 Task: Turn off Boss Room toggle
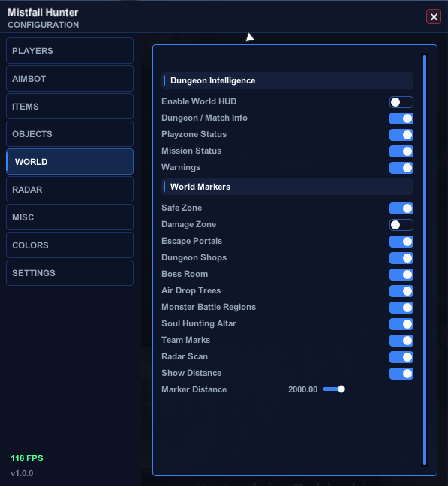tap(401, 274)
